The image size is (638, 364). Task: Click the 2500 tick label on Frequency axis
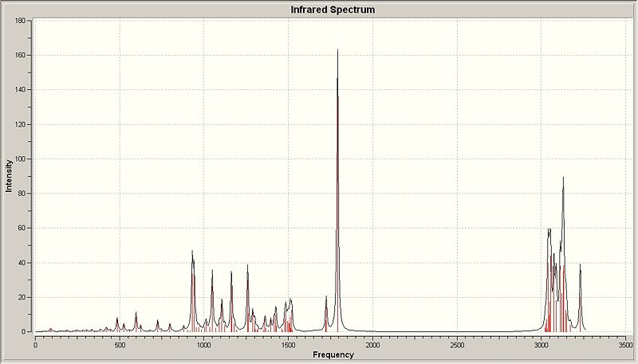[x=457, y=345]
